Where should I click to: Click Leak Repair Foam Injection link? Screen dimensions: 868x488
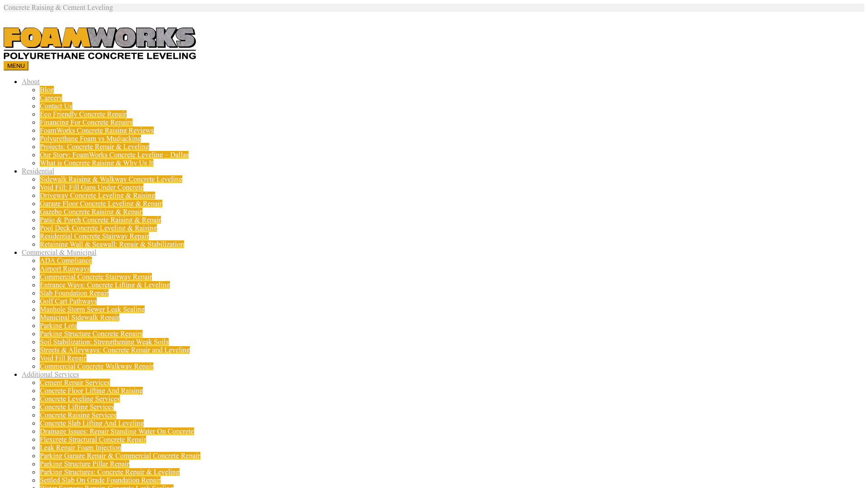(x=80, y=448)
